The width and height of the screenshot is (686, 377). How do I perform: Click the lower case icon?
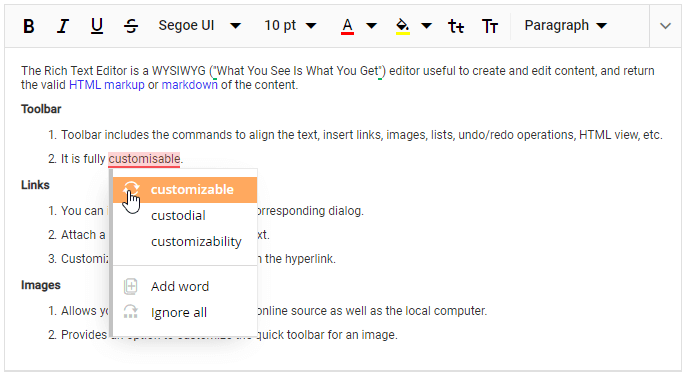[x=456, y=26]
